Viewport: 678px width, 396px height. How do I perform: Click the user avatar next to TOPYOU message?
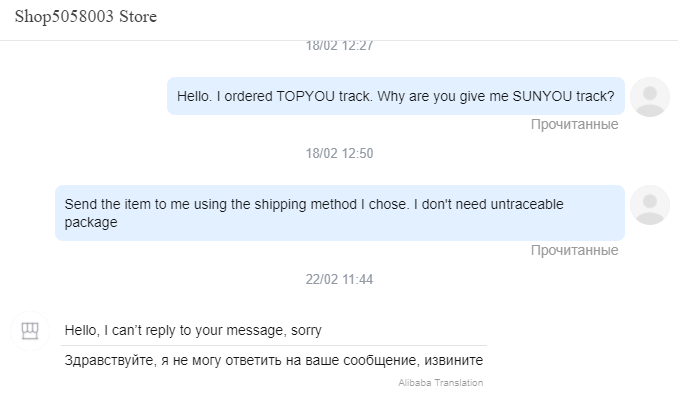point(649,97)
